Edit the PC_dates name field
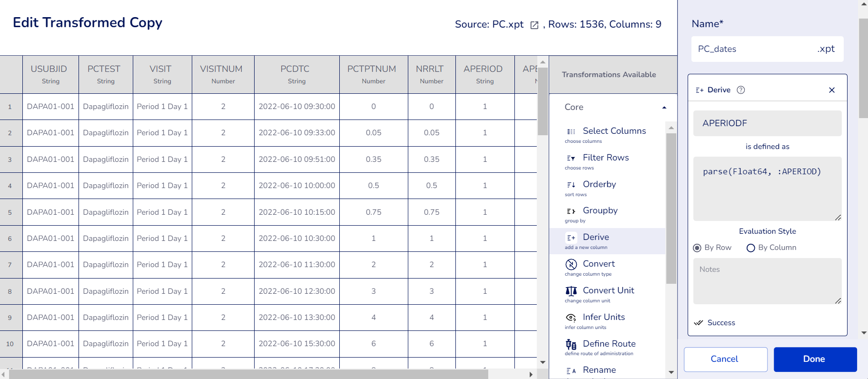Viewport: 868px width, 379px height. pyautogui.click(x=767, y=49)
